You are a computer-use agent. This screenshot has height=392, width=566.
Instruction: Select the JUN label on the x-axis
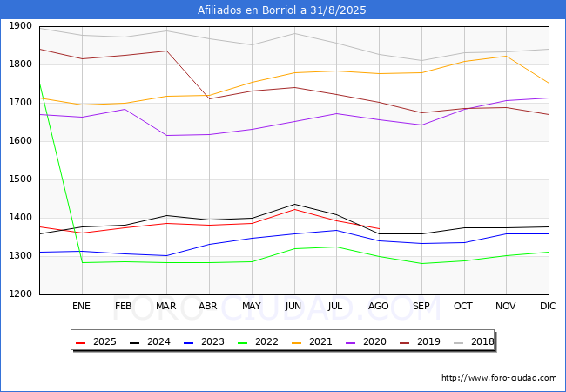293,306
